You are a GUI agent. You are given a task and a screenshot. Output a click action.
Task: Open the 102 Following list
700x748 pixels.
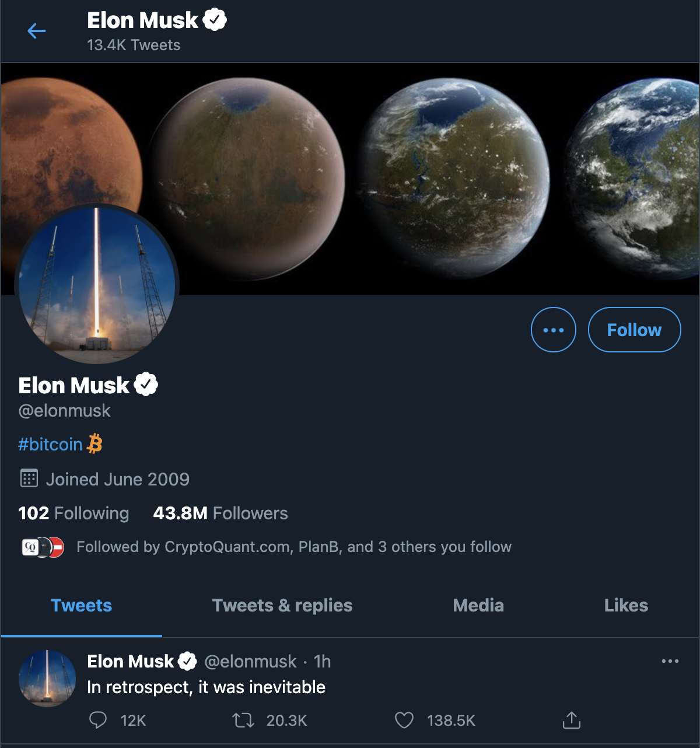coord(73,513)
